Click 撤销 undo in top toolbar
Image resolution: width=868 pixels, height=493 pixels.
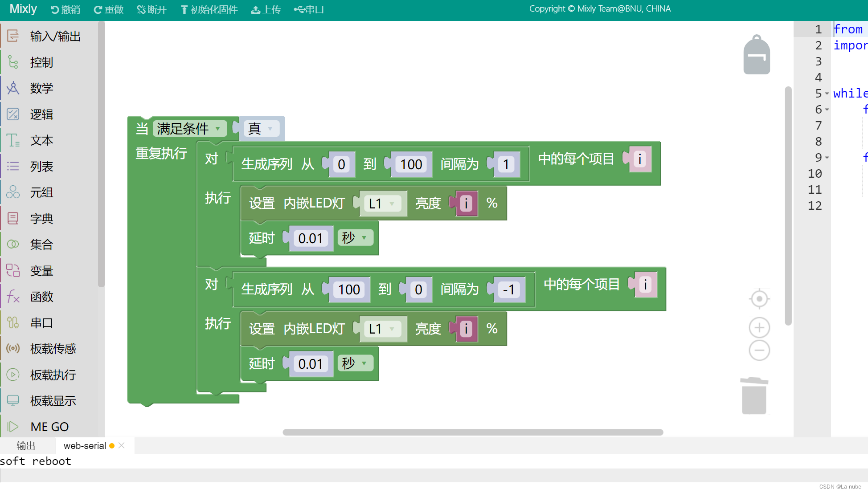coord(66,9)
